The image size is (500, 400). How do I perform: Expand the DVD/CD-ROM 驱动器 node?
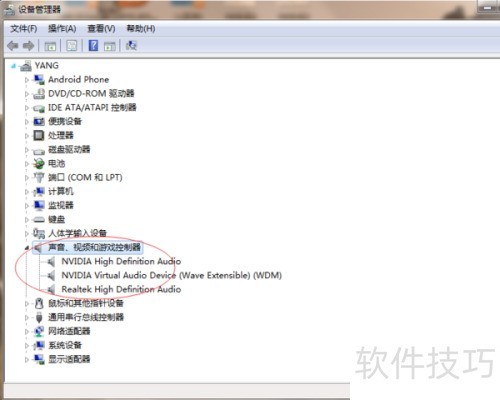[27, 94]
